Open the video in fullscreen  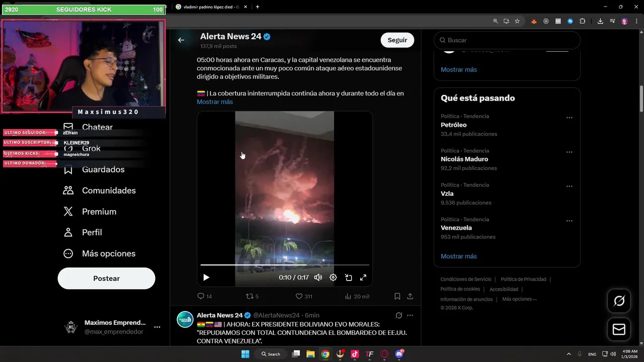tap(363, 278)
